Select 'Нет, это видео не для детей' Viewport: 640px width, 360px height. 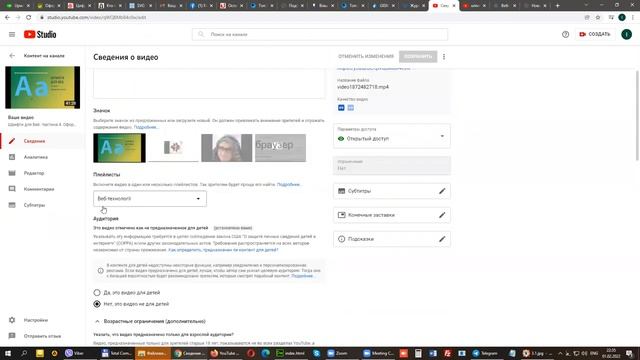pos(97,304)
